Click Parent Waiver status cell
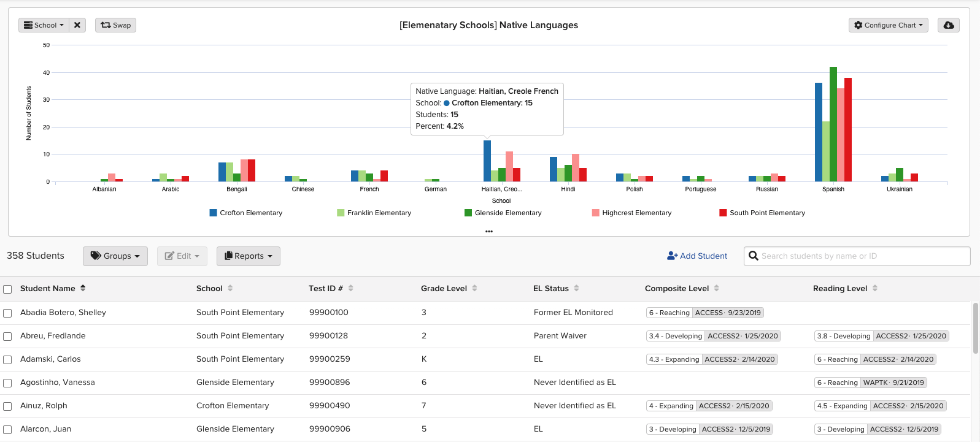Image resolution: width=980 pixels, height=442 pixels. [560, 336]
